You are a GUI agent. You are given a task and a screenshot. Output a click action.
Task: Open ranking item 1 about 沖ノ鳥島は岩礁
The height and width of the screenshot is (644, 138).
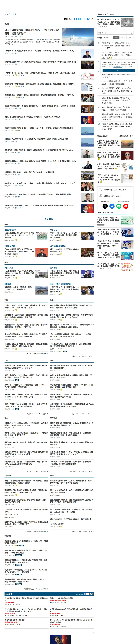click(x=117, y=46)
